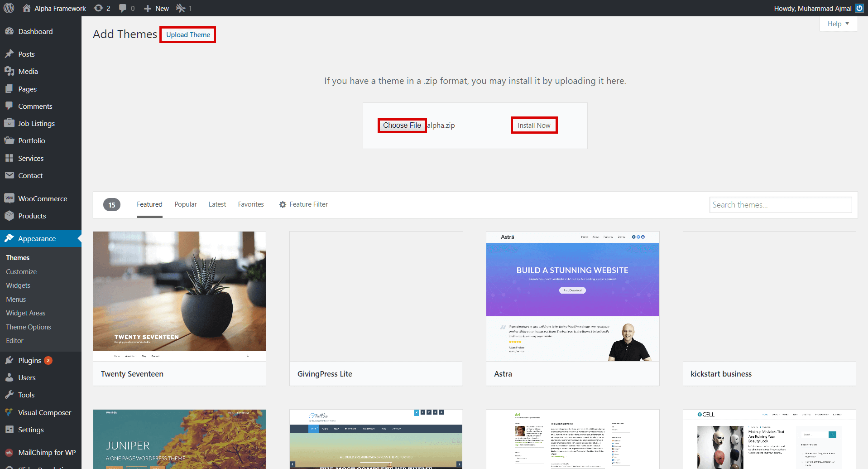Open the WooCommerce sidebar icon
This screenshot has height=469, width=868.
(9, 198)
